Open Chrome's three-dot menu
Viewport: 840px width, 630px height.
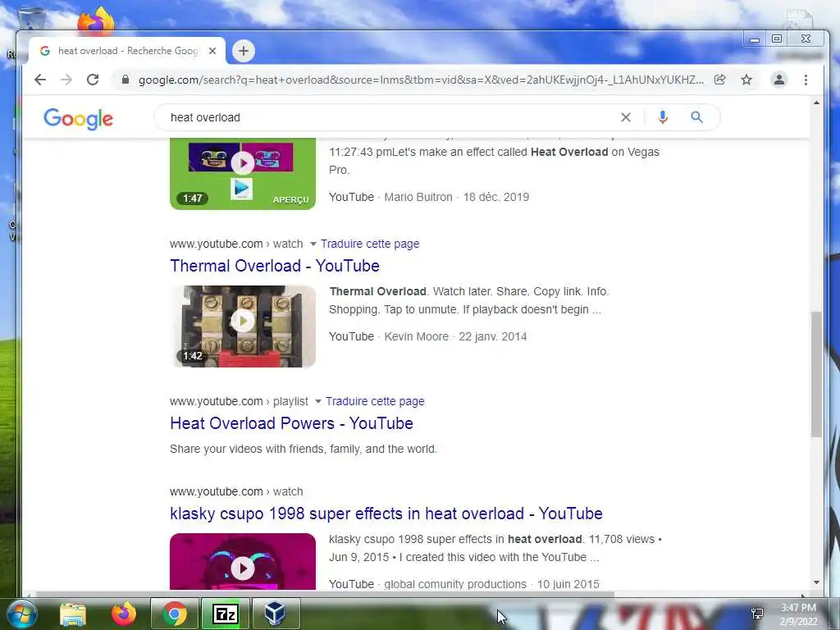coord(806,80)
